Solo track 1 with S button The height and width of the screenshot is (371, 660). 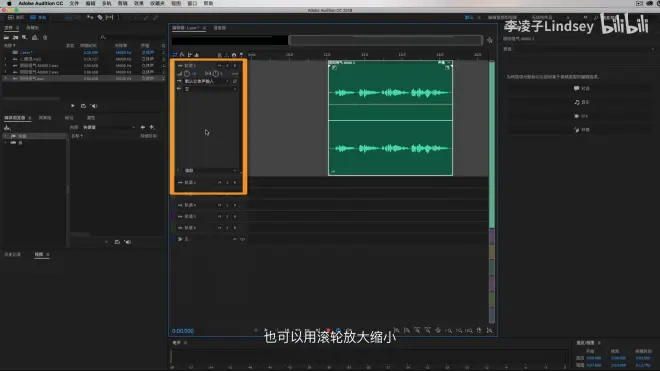[227, 66]
